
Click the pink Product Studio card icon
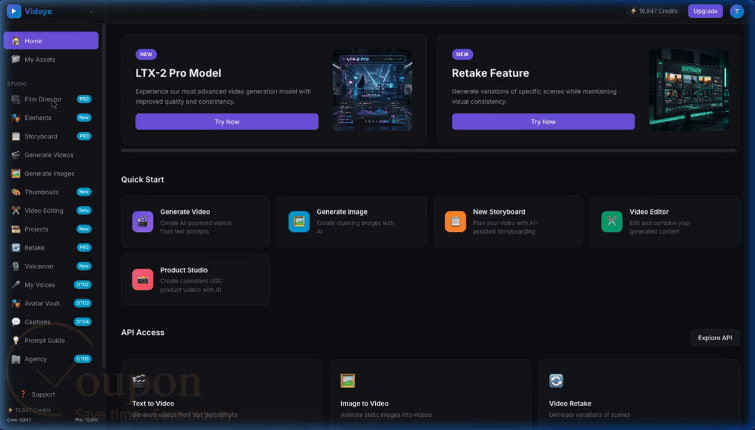coord(143,280)
